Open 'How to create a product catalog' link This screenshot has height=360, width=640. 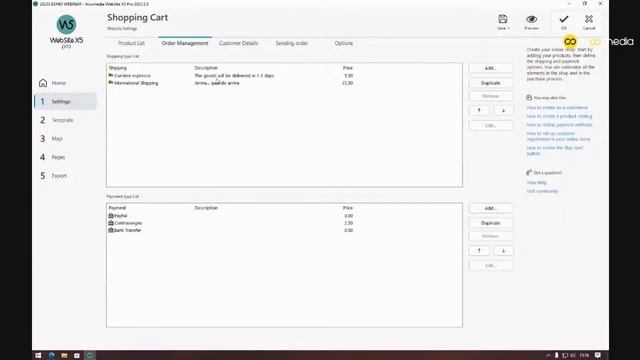[x=559, y=116]
